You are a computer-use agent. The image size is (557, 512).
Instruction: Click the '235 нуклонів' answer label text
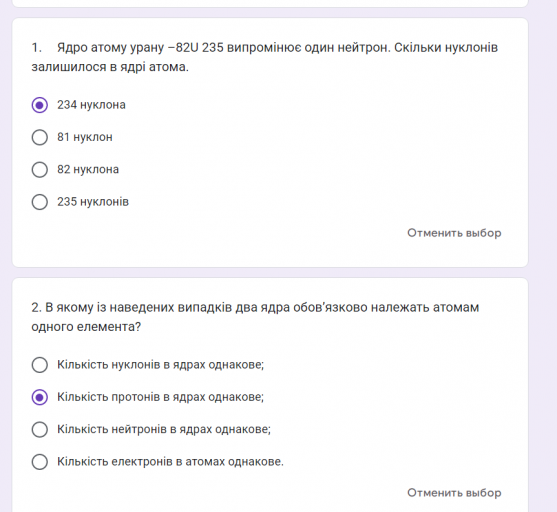coord(93,202)
